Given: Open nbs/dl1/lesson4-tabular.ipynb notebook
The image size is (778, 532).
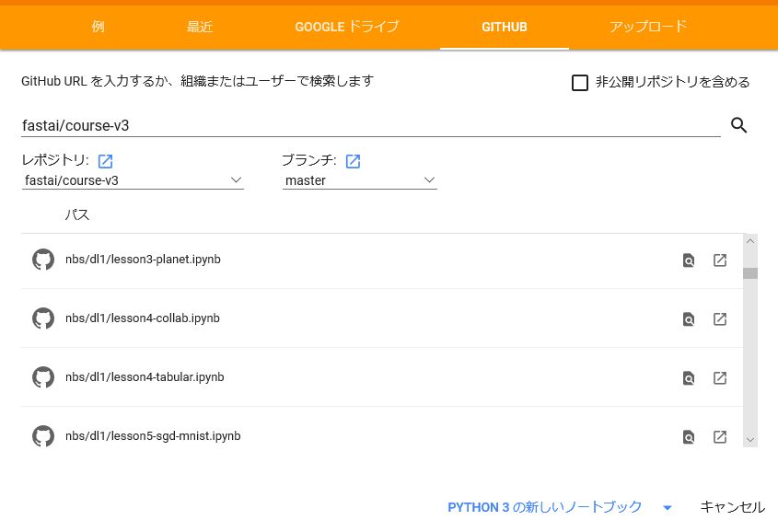Looking at the screenshot, I should (145, 377).
